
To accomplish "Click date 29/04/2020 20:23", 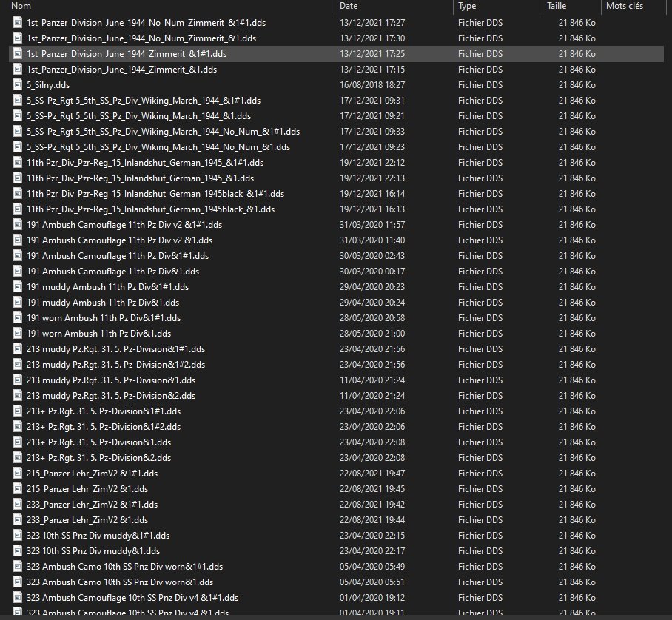I will click(372, 286).
